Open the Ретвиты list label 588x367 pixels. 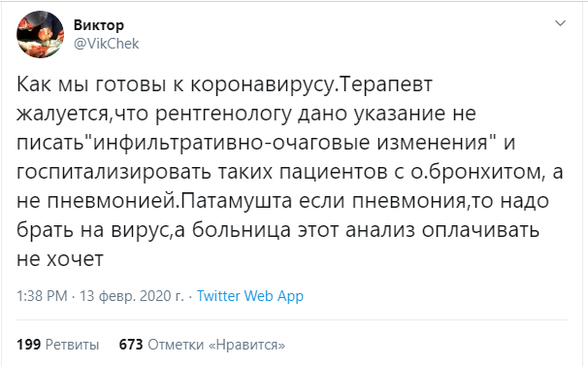pos(73,345)
